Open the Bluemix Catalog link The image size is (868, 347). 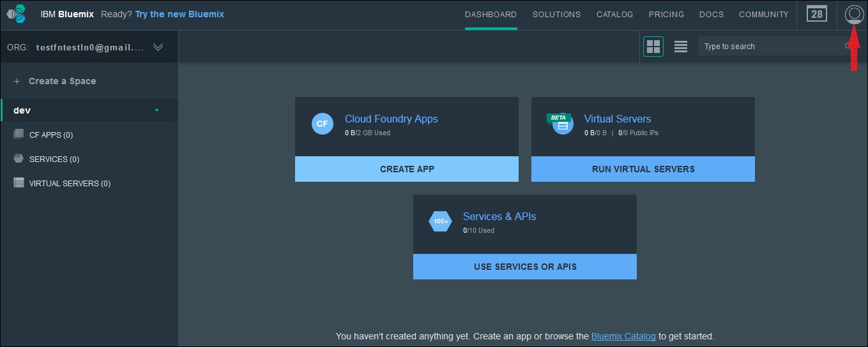click(x=623, y=336)
